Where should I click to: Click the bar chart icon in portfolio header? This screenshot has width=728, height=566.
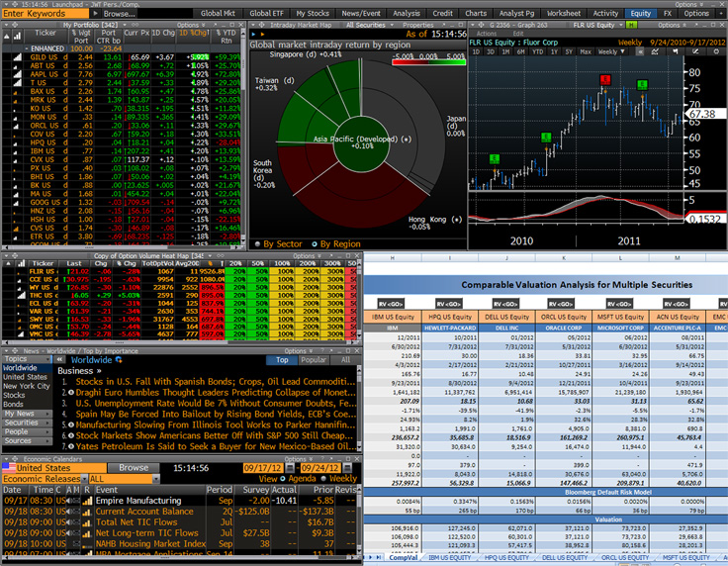17,36
